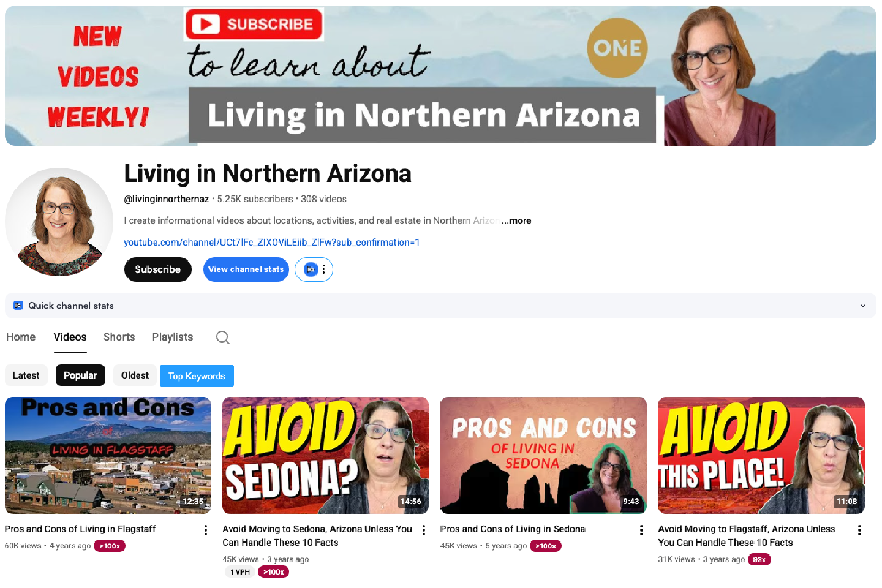Switch to the Shorts tab

click(x=119, y=337)
